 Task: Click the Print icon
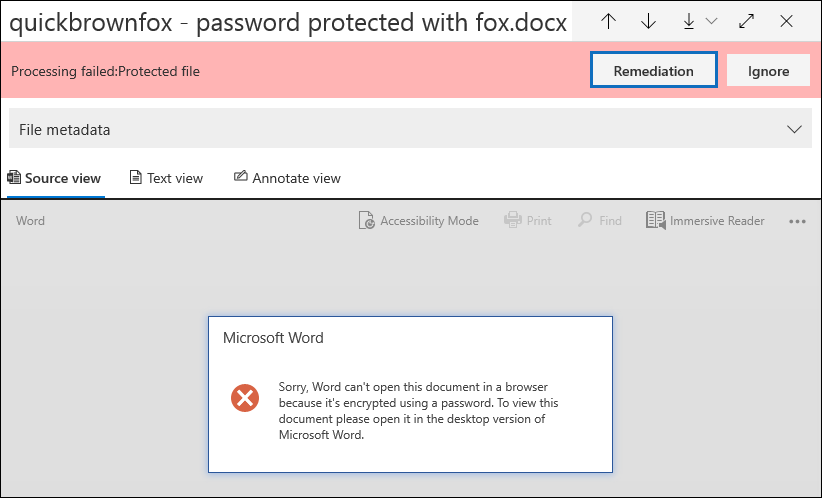coord(527,221)
